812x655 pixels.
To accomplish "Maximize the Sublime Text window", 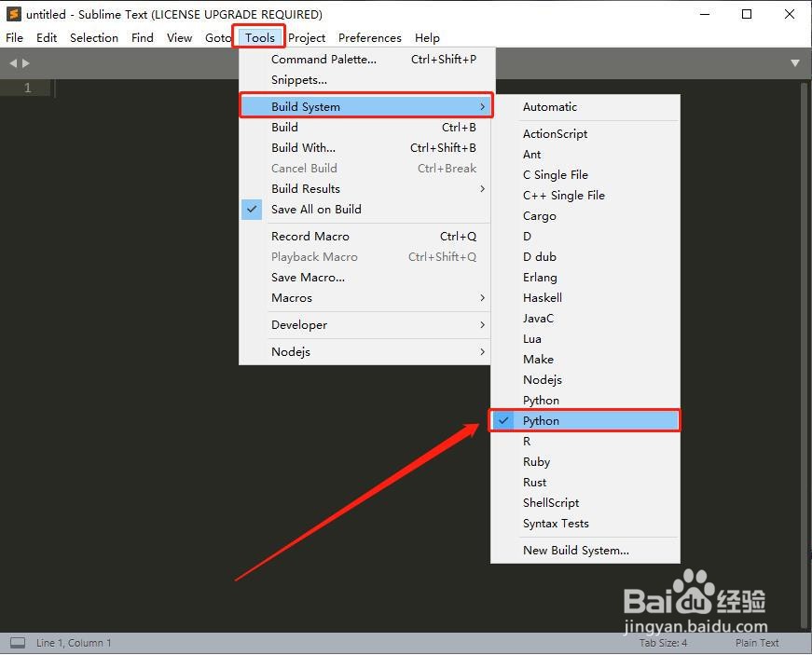I will [747, 14].
